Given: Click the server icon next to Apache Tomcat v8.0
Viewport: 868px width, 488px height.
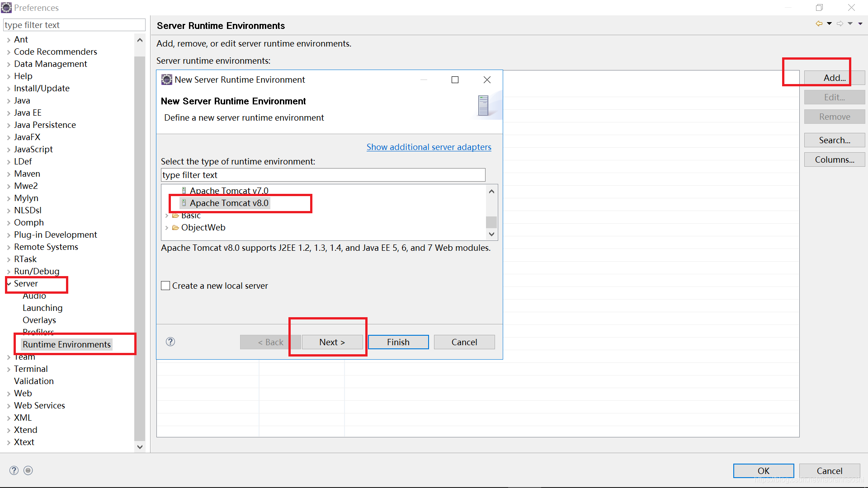Looking at the screenshot, I should coord(184,203).
